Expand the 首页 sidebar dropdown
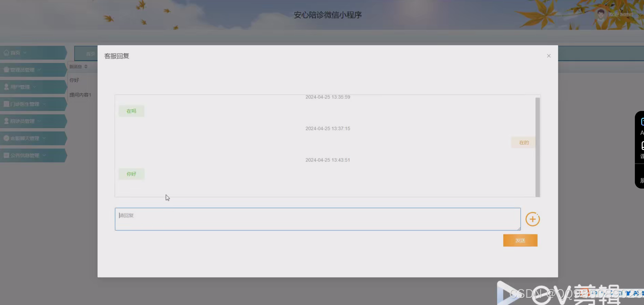 click(x=25, y=53)
